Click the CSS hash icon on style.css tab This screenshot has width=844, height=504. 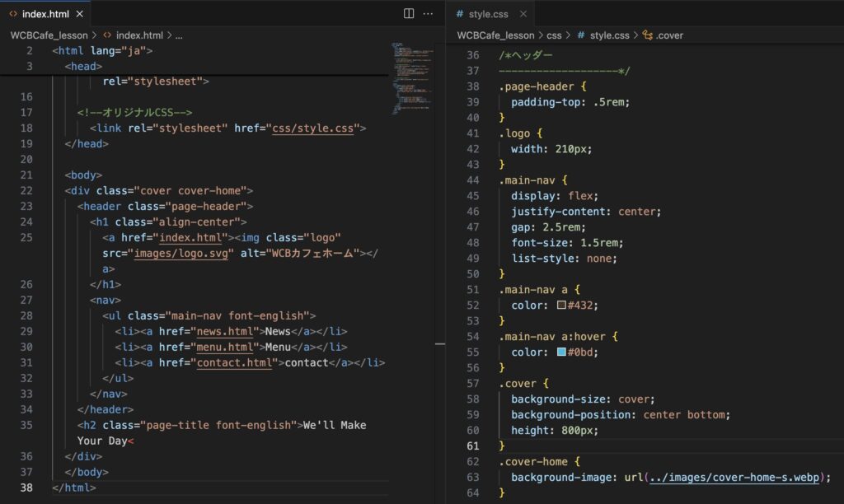[459, 14]
